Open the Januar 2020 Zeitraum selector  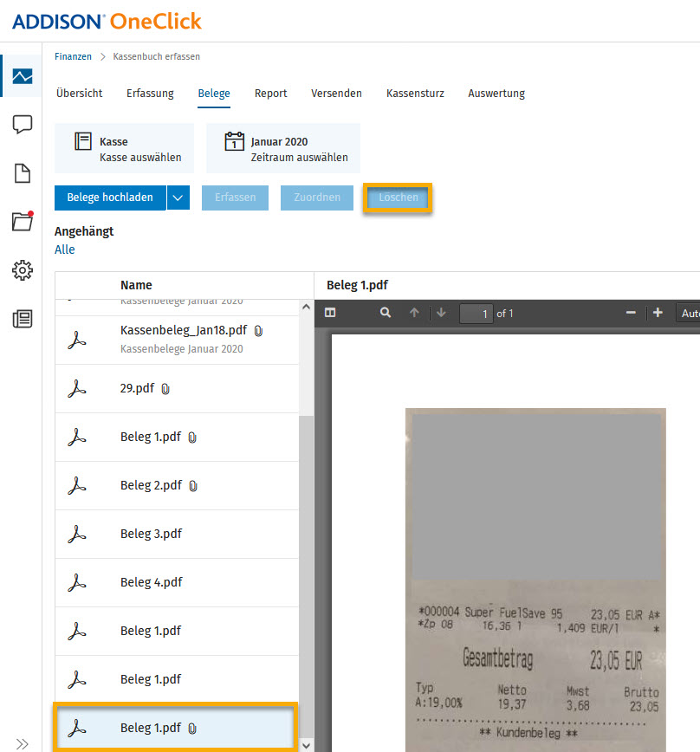283,148
